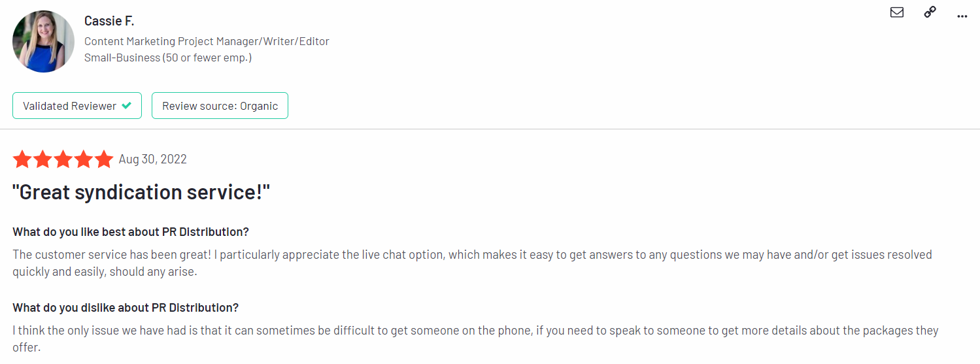Screen dimensions: 980x364
Task: Click the Aug 30, 2022 review date
Action: point(153,159)
